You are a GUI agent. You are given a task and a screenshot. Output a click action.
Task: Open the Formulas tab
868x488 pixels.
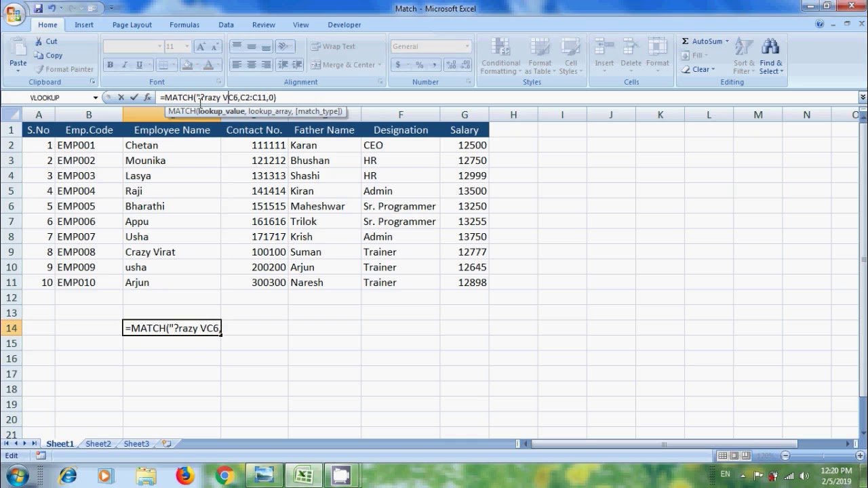[184, 25]
